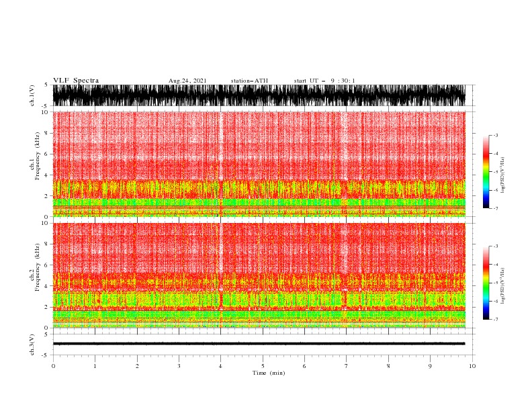The width and height of the screenshot is (532, 411).
Task: Click the 6 kHz tick on ch.2 spectrogram
Action: click(x=46, y=265)
